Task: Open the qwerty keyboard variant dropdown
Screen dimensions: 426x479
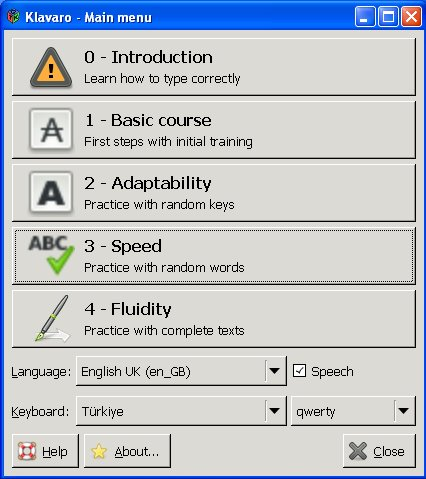Action: [353, 411]
